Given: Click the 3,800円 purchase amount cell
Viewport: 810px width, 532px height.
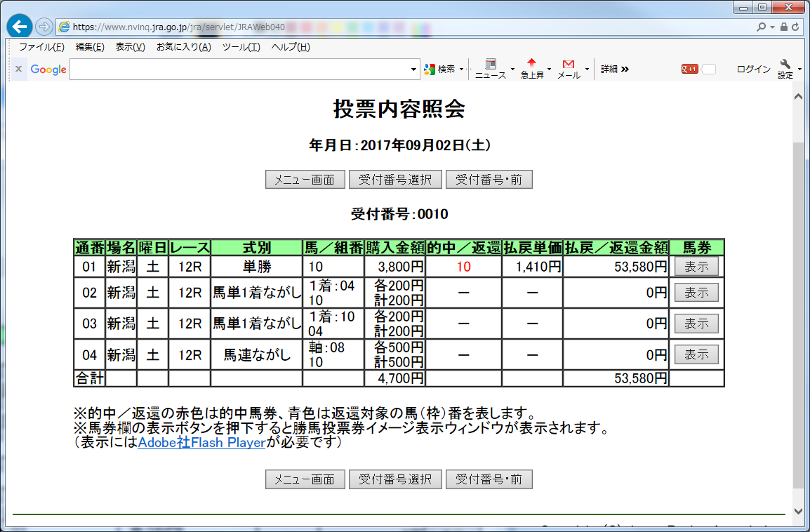Looking at the screenshot, I should [x=395, y=267].
